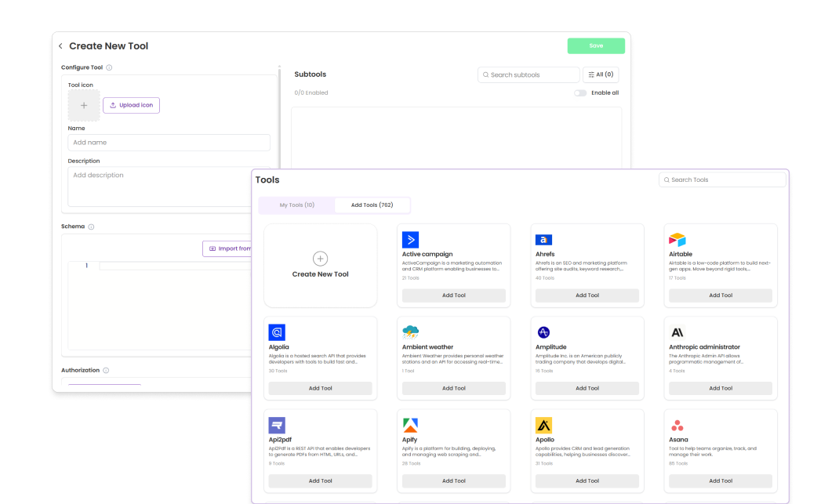This screenshot has width=839, height=504.
Task: Click the Authorization info icon
Action: pyautogui.click(x=106, y=370)
